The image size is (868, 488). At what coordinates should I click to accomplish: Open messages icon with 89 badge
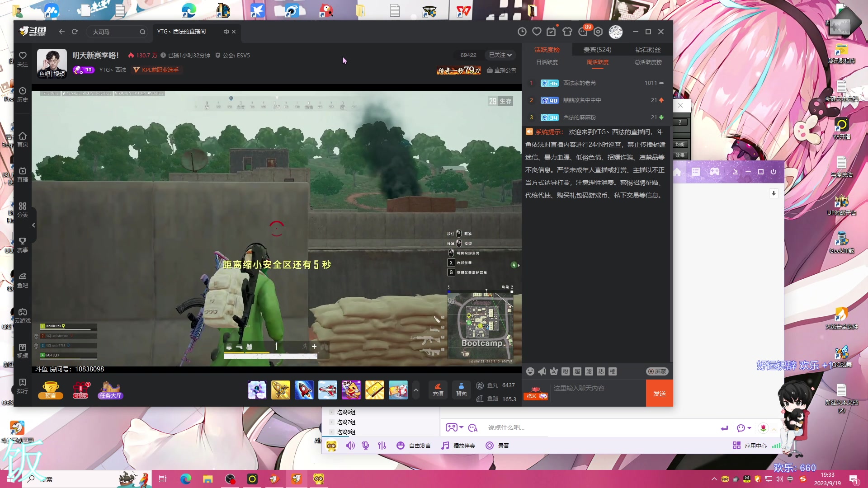coord(583,32)
